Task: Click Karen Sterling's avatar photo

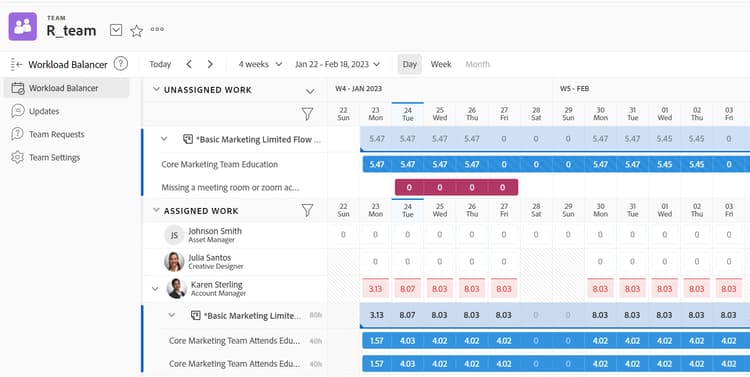Action: tap(176, 288)
